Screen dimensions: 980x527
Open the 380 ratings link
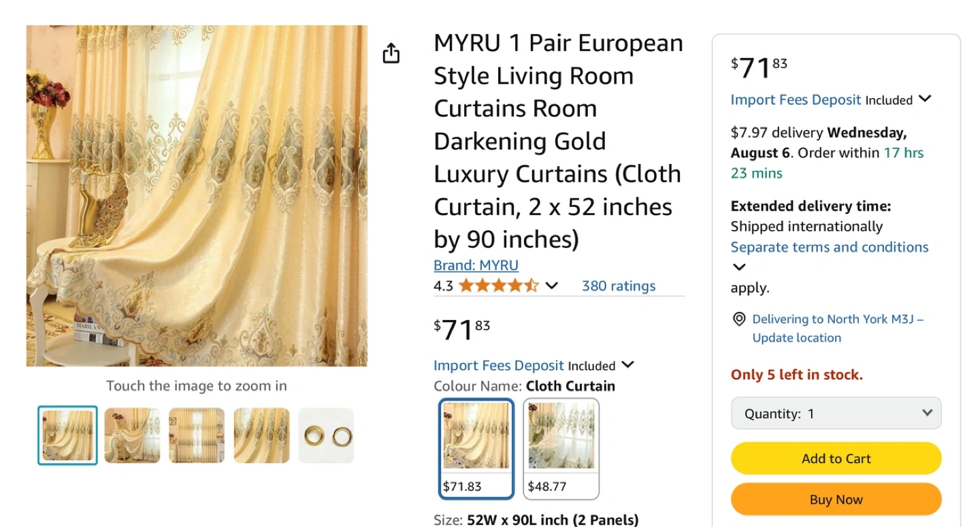pyautogui.click(x=619, y=286)
